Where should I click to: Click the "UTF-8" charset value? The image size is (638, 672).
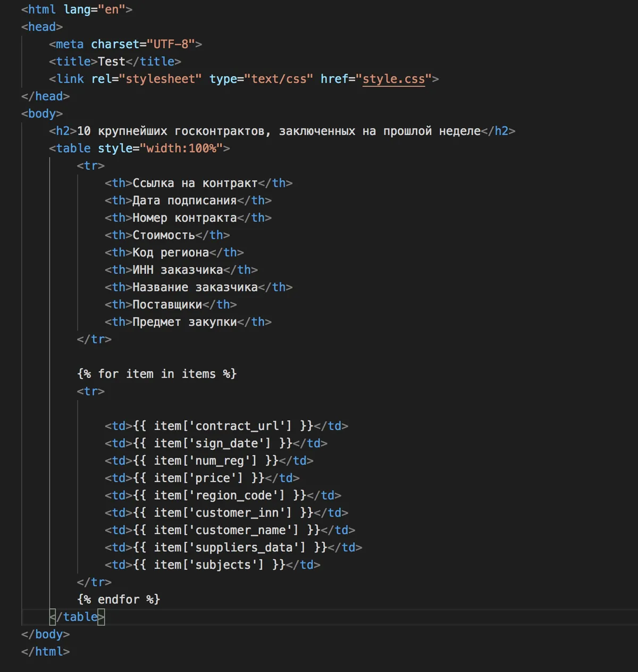[x=171, y=44]
